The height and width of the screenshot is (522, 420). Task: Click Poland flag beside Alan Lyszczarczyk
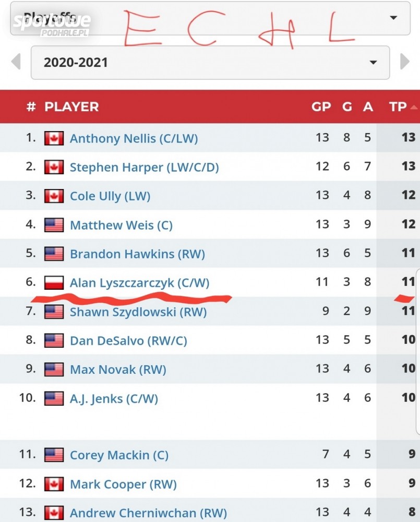pyautogui.click(x=54, y=283)
